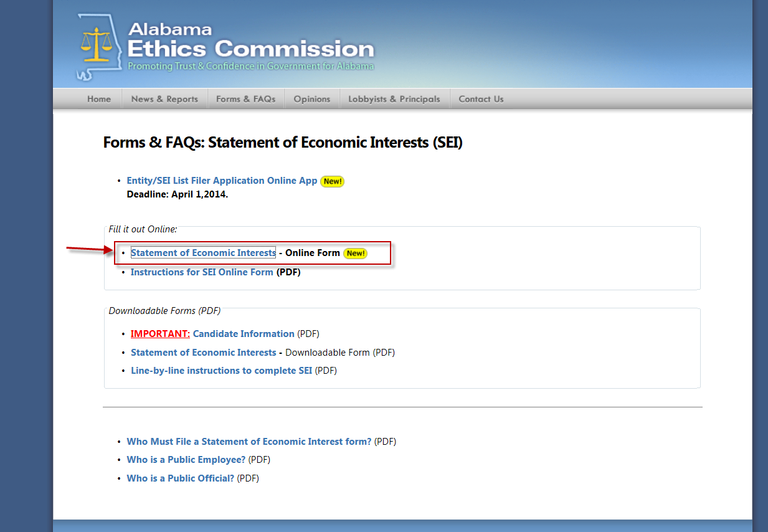Click the New! badge beside Online Form
Viewport: 768px width, 532px height.
point(355,254)
